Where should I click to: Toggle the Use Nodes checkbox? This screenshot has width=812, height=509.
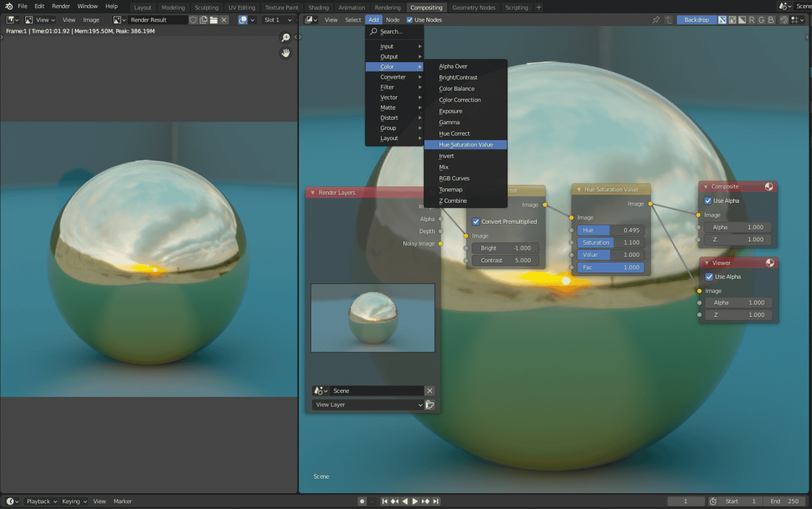point(410,20)
